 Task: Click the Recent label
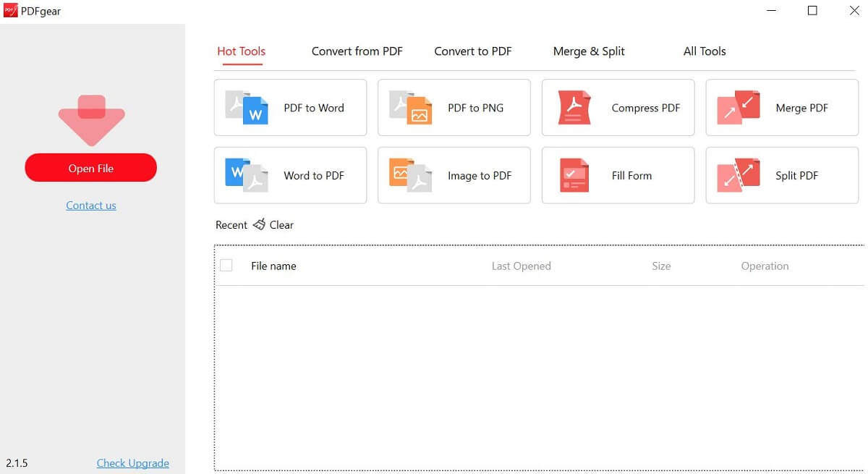(231, 225)
